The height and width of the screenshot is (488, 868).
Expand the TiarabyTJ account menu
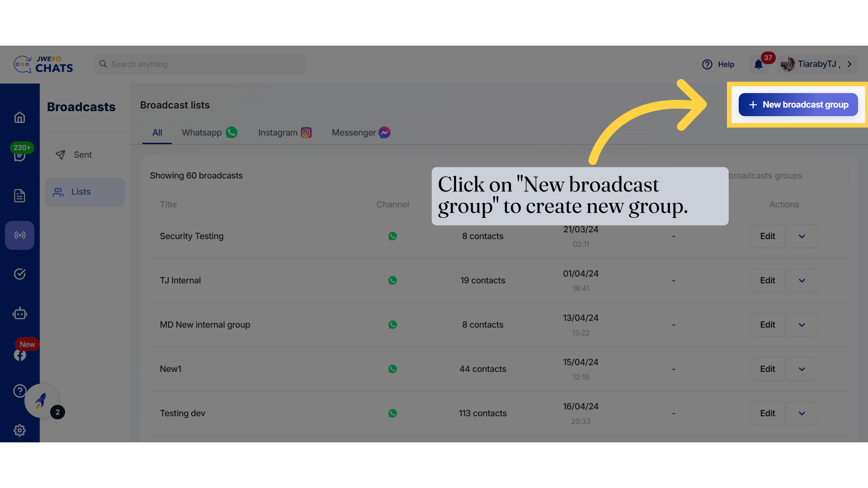817,64
